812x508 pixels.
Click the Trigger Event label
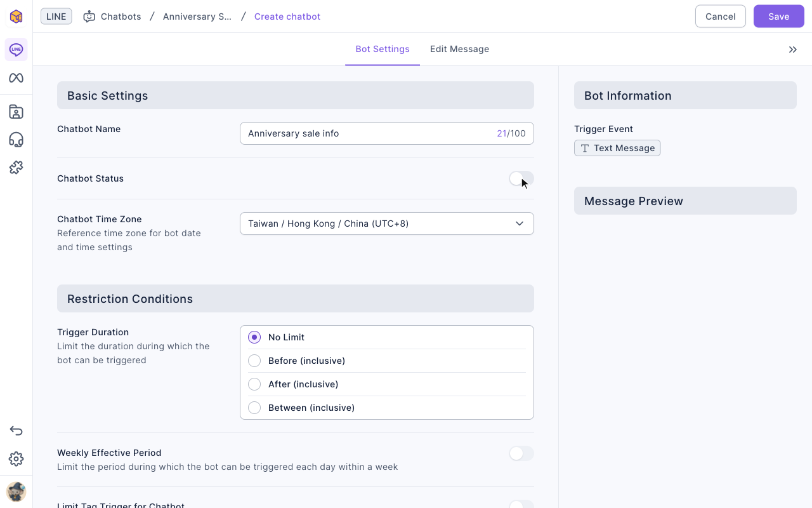603,129
